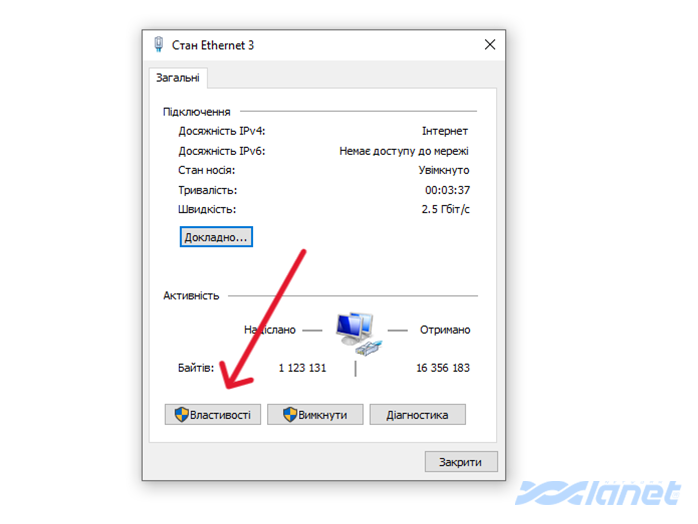The height and width of the screenshot is (524, 698).
Task: Click the Ethernet adapter icon in title bar
Action: 158,45
